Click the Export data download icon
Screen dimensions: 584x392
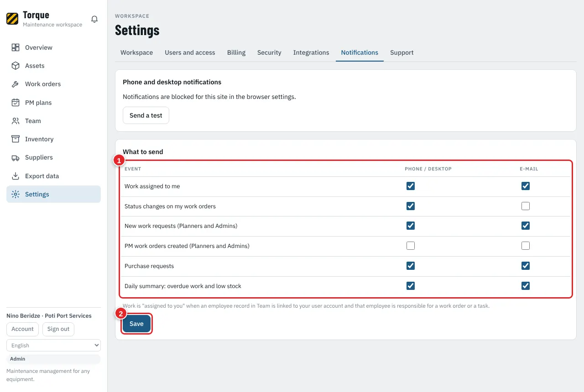16,176
